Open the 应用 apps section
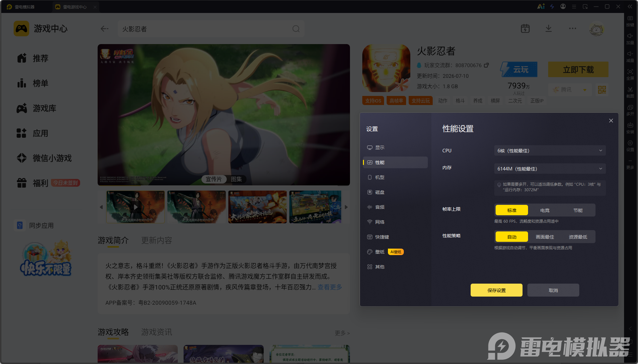Screen dimensions: 638x364 pos(32,133)
